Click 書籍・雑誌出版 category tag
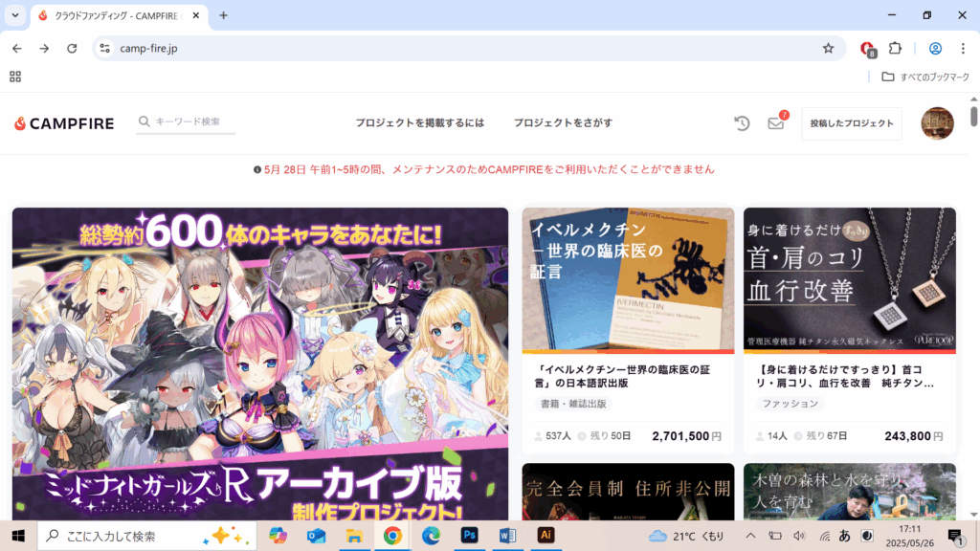Viewport: 980px width, 551px height. click(573, 404)
